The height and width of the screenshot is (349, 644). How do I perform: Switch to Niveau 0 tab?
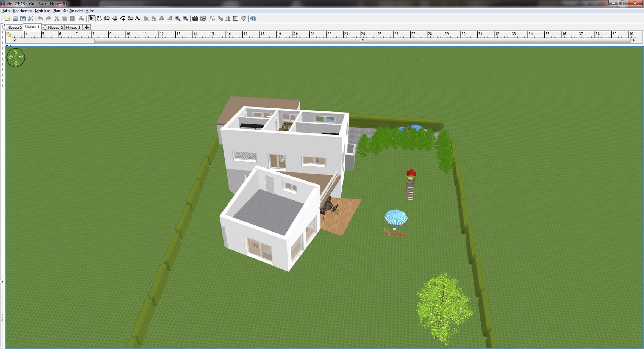click(x=14, y=27)
